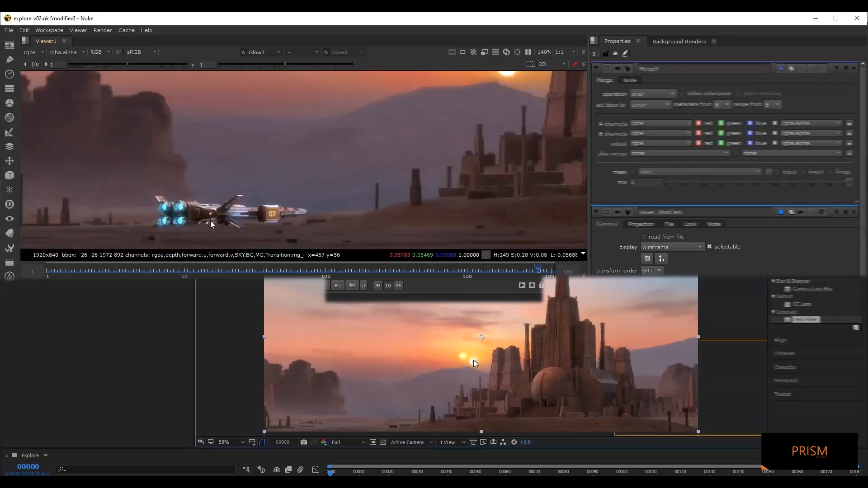Uncheck the selectable checkbox
The width and height of the screenshot is (868, 488).
pyautogui.click(x=709, y=247)
